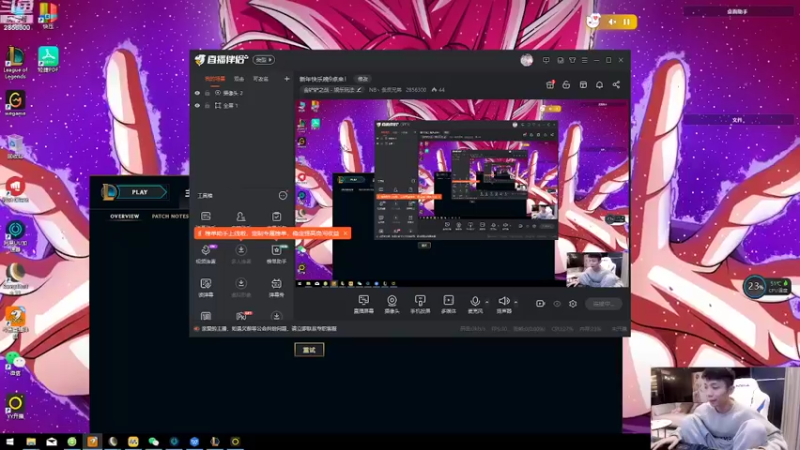Open PATCH NOTES tab in League client
The width and height of the screenshot is (800, 450).
pyautogui.click(x=170, y=216)
